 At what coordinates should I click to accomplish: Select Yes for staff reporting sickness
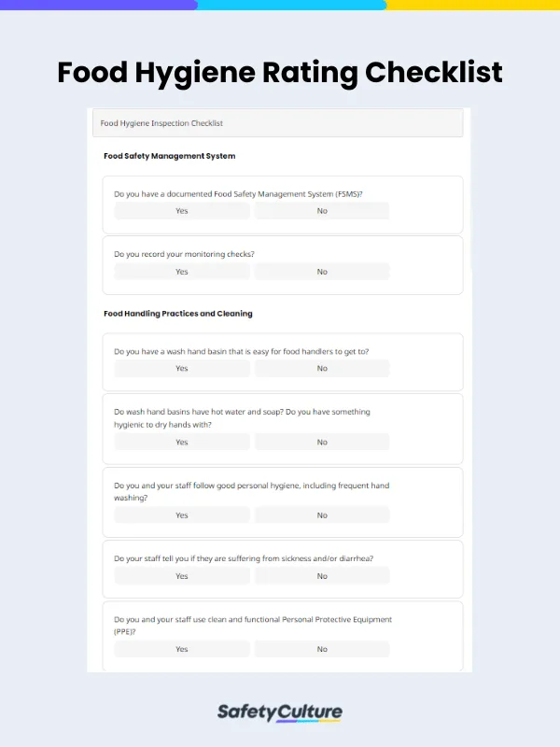pyautogui.click(x=182, y=576)
